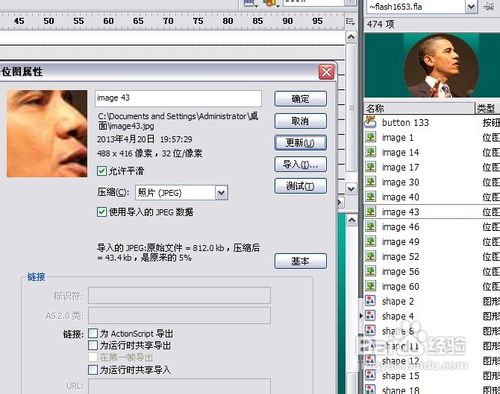Select image 1 bitmap icon
500x394 pixels.
tap(370, 137)
